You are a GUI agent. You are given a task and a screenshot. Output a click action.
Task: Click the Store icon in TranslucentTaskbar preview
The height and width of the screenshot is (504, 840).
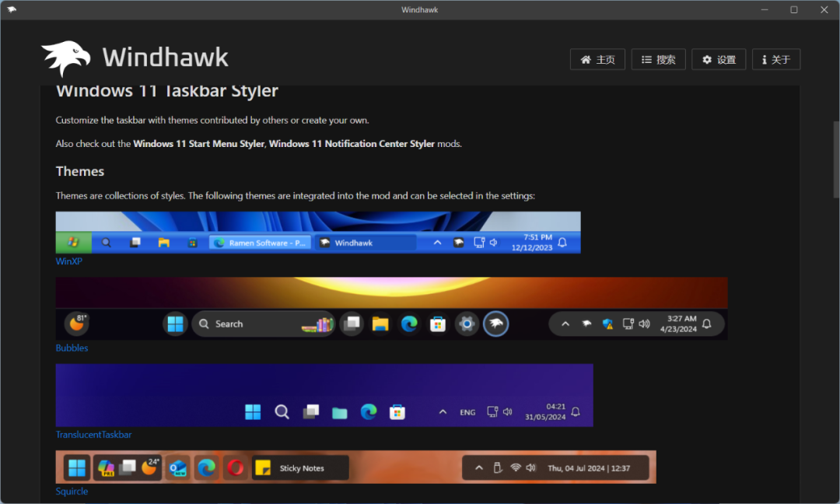coord(397,412)
